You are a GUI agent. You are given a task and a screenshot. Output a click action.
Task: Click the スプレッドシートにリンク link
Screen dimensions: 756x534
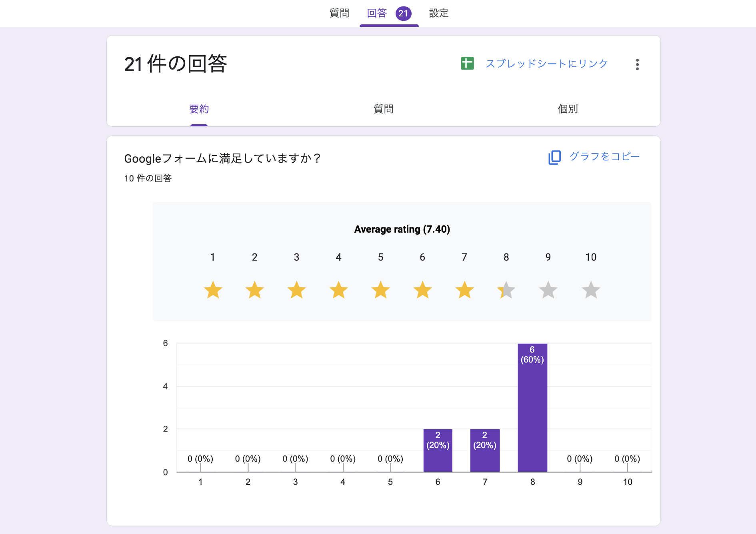(x=547, y=64)
